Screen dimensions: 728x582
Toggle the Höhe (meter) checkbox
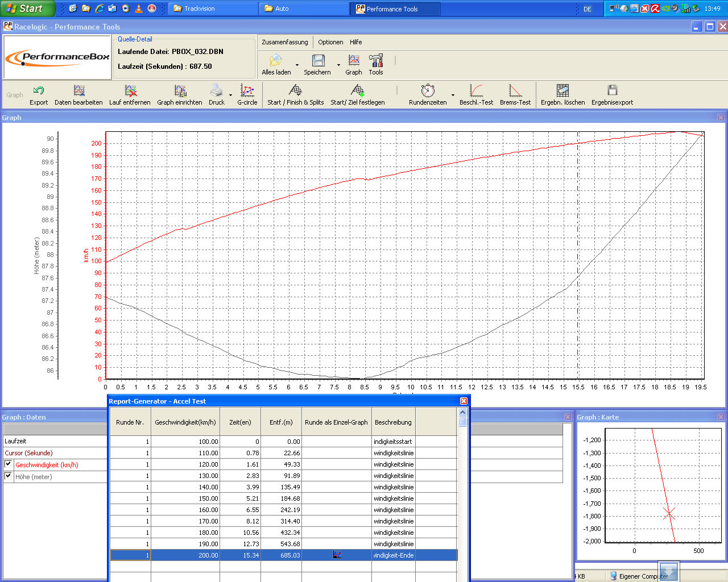9,476
